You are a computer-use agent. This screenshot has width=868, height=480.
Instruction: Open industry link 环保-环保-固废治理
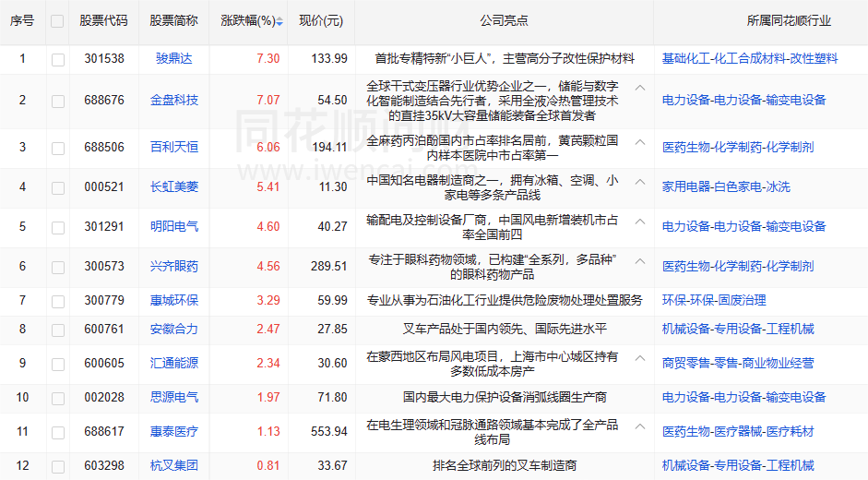714,300
